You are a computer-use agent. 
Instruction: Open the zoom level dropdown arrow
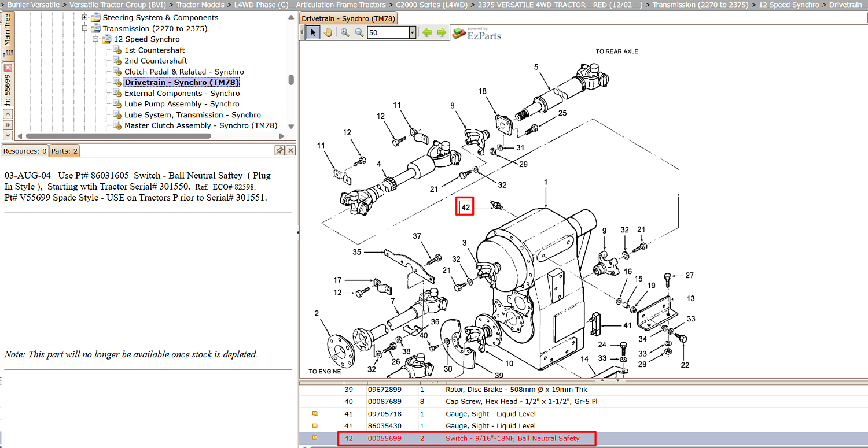click(x=413, y=33)
